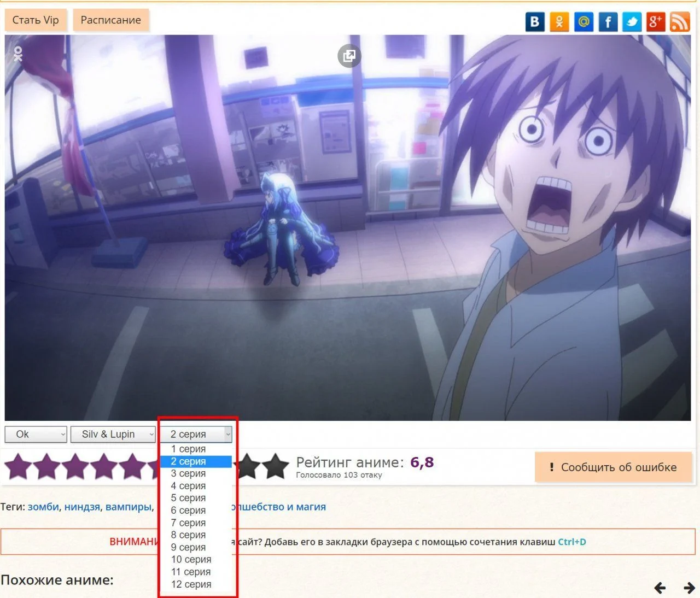This screenshot has width=700, height=598.
Task: Open the Ok player source dropdown
Action: 36,434
